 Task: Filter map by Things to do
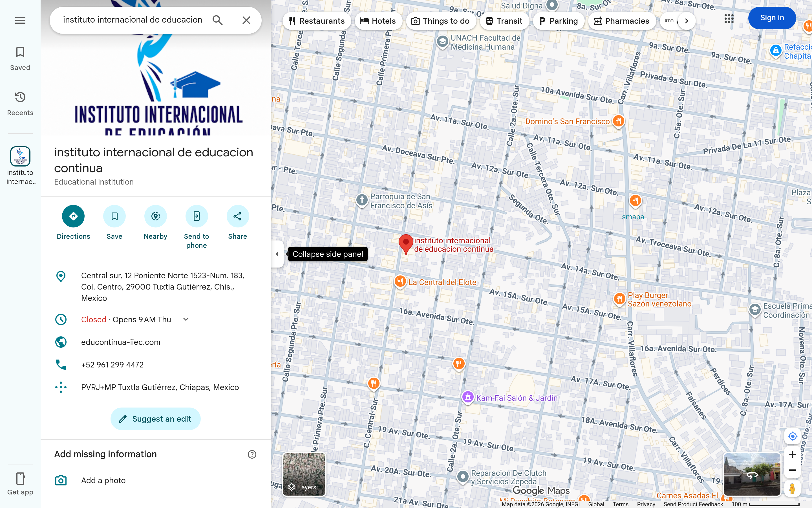441,21
